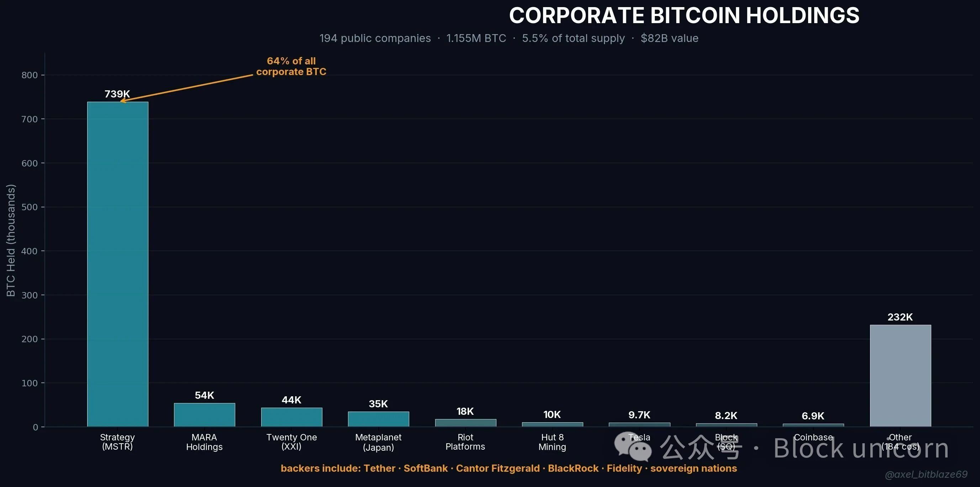
Task: Click the BTC Held (thousands) axis title
Action: pyautogui.click(x=11, y=240)
